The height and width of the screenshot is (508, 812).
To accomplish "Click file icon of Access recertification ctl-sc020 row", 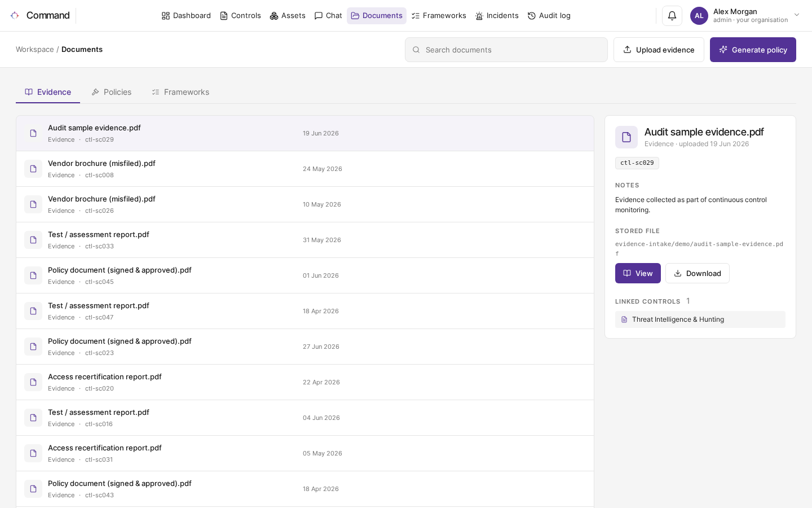I will point(33,382).
